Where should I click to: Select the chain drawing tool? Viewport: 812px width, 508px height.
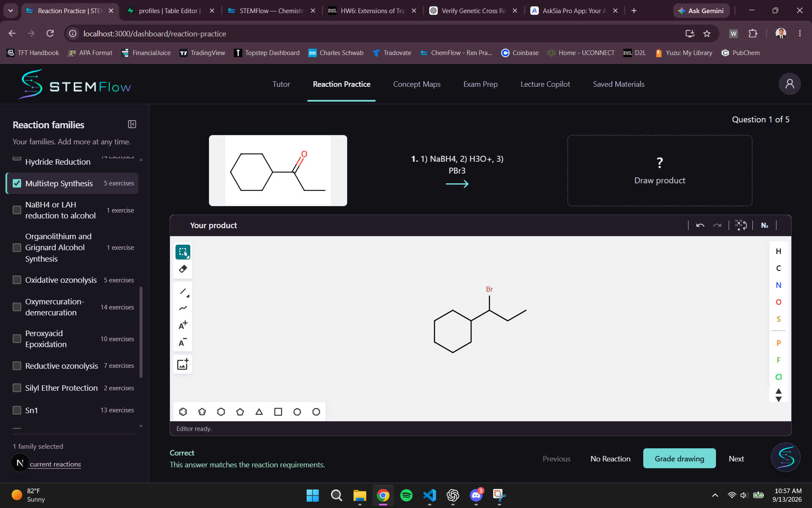click(183, 308)
